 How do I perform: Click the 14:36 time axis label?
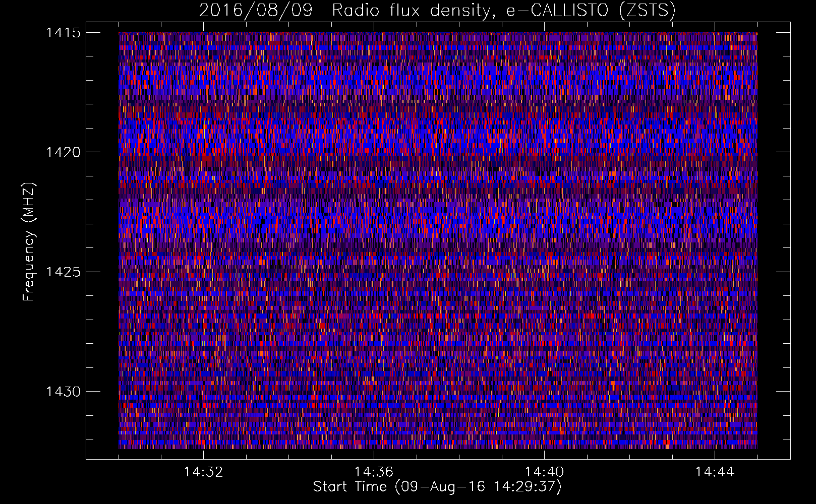[374, 472]
